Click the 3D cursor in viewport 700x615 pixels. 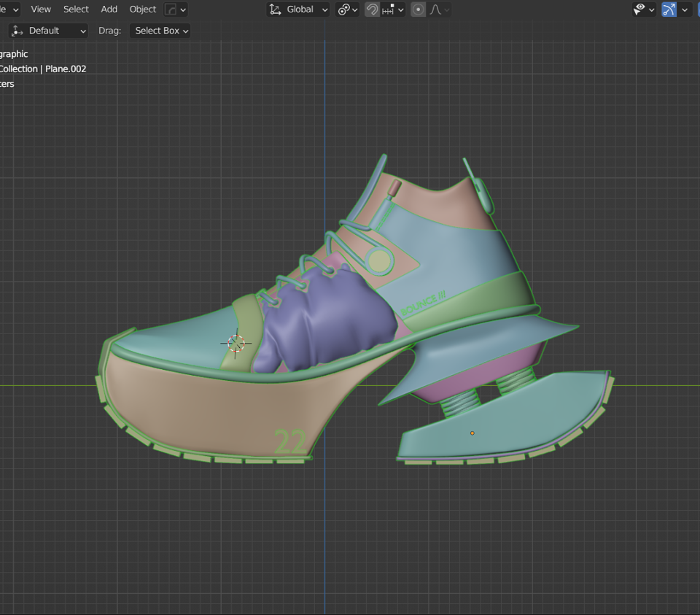pyautogui.click(x=236, y=343)
